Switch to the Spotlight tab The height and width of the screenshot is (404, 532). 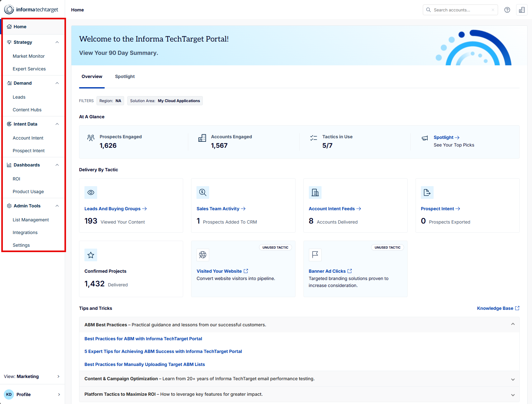click(x=125, y=76)
